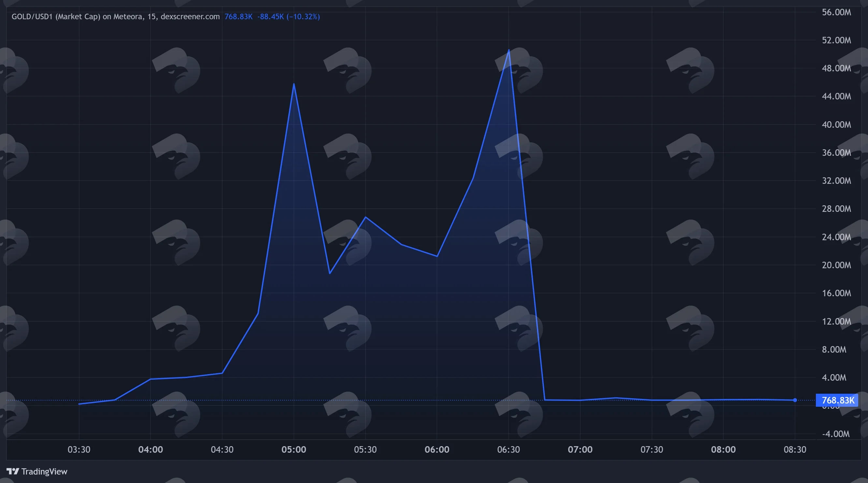Image resolution: width=868 pixels, height=483 pixels.
Task: Click the 44.00M price axis label
Action: (836, 96)
